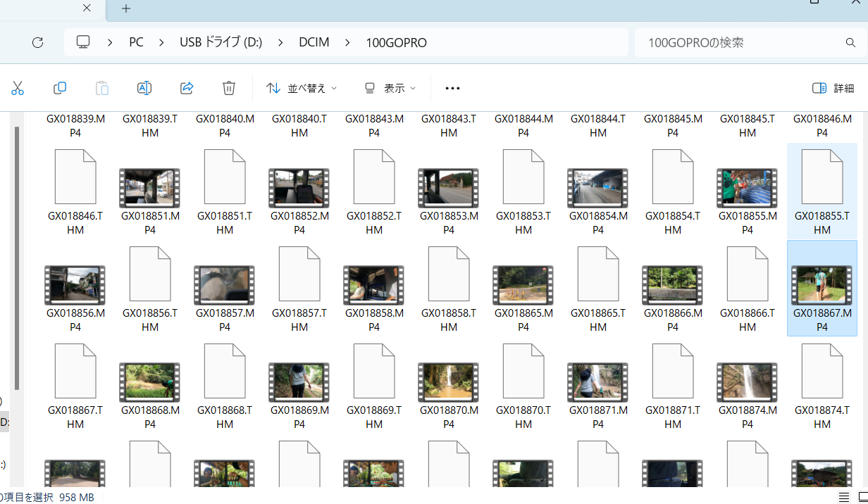The height and width of the screenshot is (504, 868).
Task: Select the GX018854.MP4 video thumbnail
Action: pos(598,187)
